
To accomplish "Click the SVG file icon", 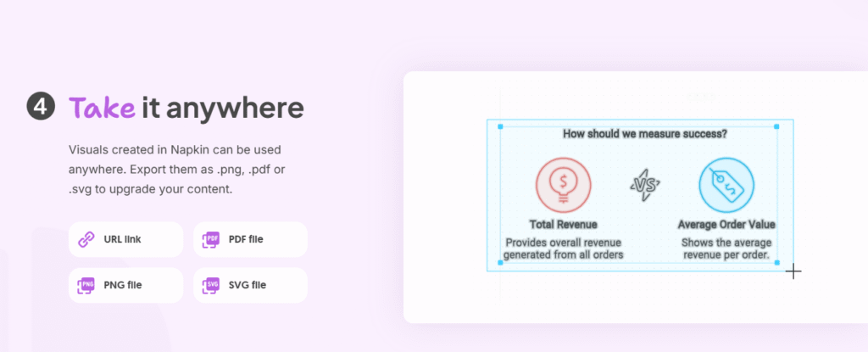I will coord(211,285).
